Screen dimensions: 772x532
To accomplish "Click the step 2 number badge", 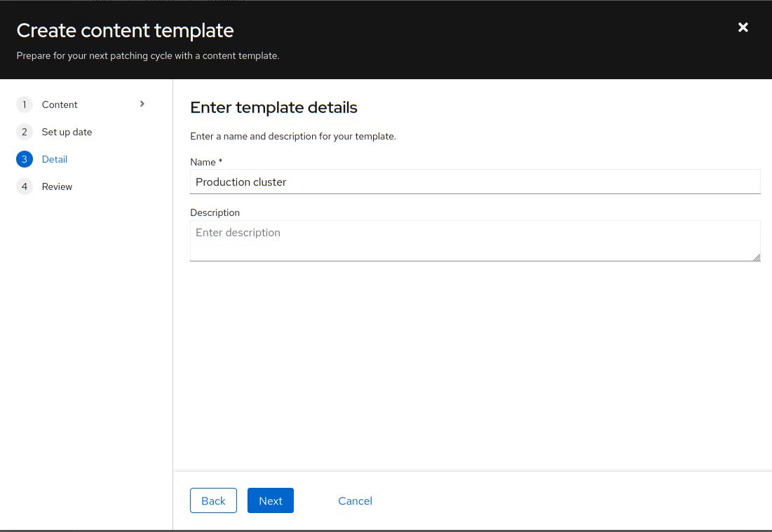I will pyautogui.click(x=25, y=132).
